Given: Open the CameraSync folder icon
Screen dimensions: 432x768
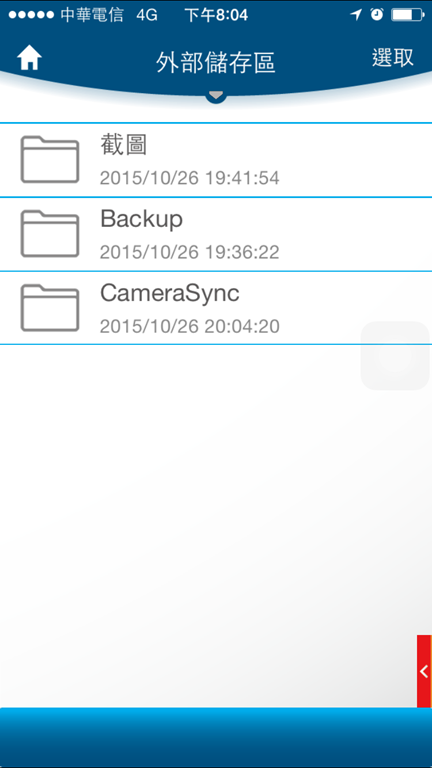Looking at the screenshot, I should point(49,308).
